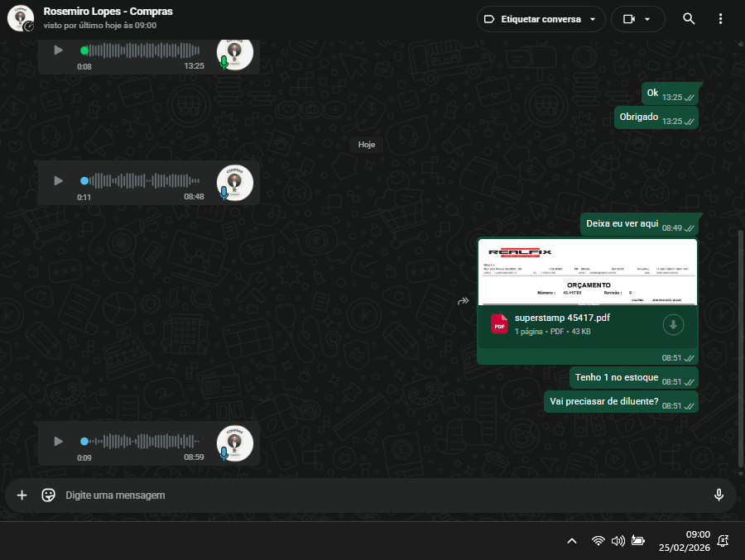Record a voice message with microphone
This screenshot has height=560, width=745.
tap(719, 495)
